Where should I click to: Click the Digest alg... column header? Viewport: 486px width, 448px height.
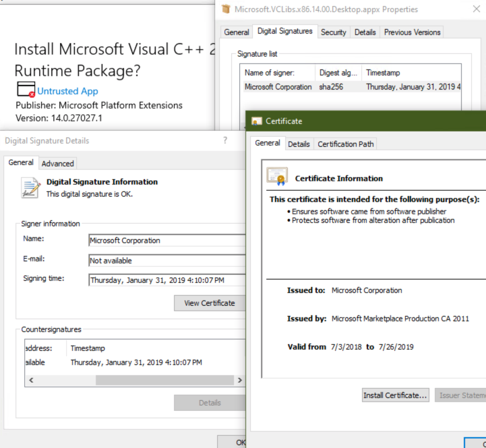tap(338, 73)
